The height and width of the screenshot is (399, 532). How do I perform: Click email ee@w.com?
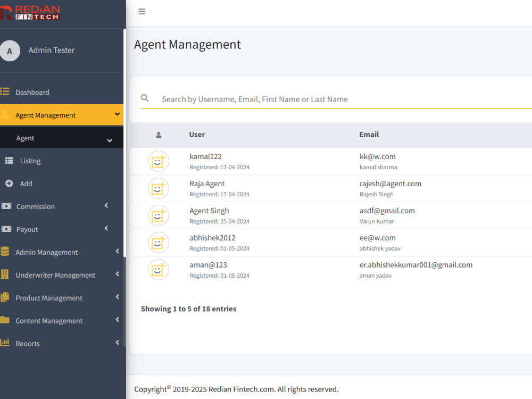(x=378, y=238)
